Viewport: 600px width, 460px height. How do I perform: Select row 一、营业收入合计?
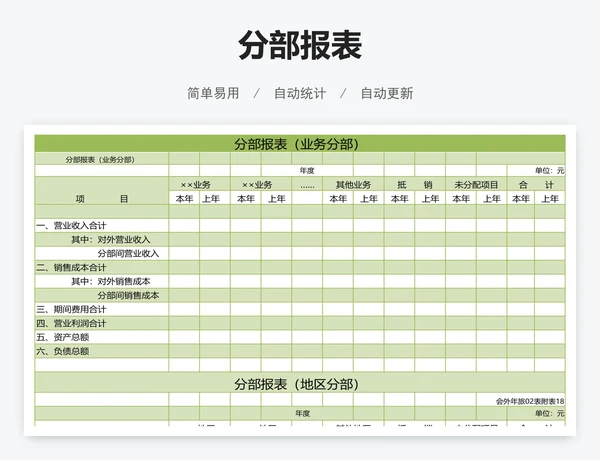[300, 225]
